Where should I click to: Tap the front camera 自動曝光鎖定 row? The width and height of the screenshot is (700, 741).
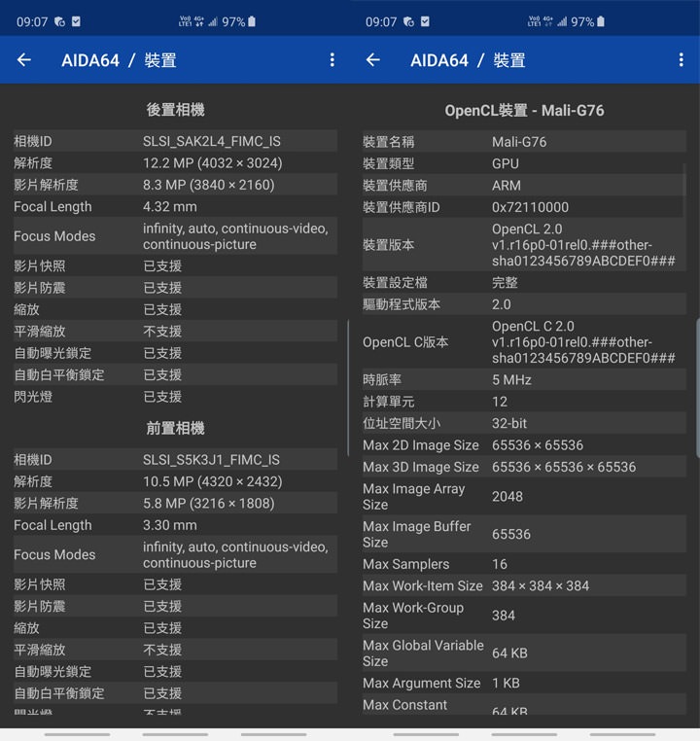point(175,672)
